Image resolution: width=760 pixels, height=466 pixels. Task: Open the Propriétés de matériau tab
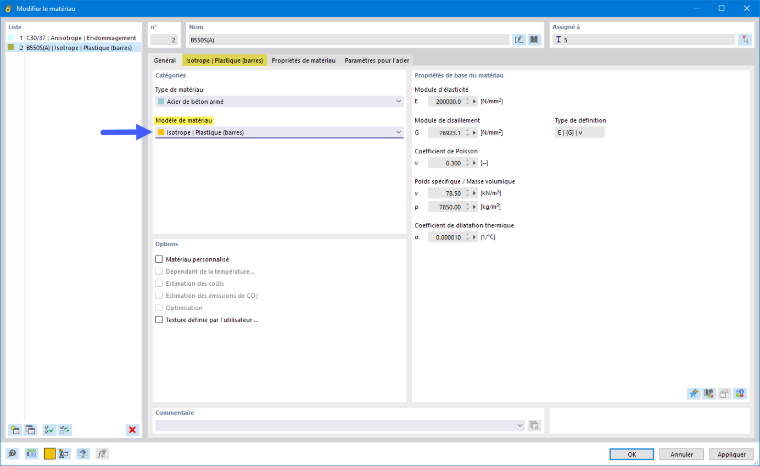[x=303, y=60]
